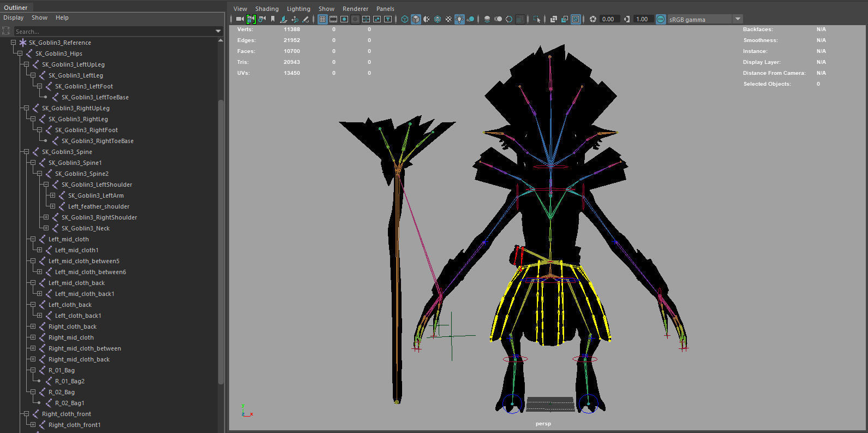The height and width of the screenshot is (433, 868).
Task: Open the viewport Panels menu
Action: [x=385, y=9]
